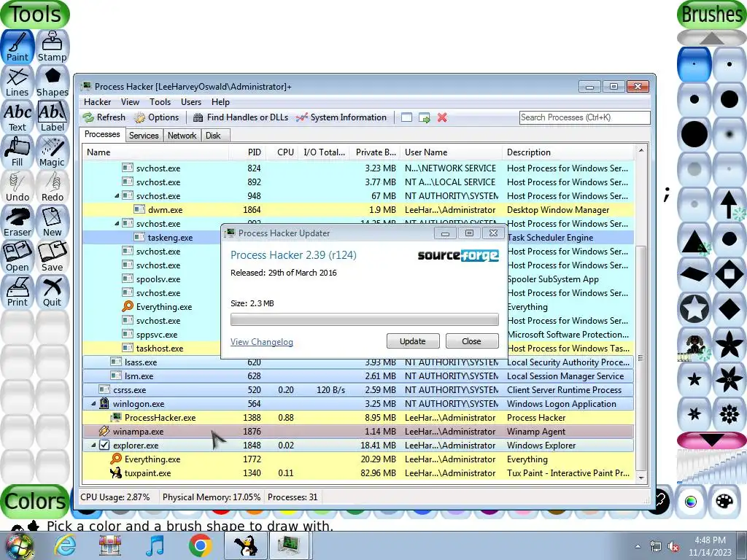Click the Windows Start button

pos(18,546)
